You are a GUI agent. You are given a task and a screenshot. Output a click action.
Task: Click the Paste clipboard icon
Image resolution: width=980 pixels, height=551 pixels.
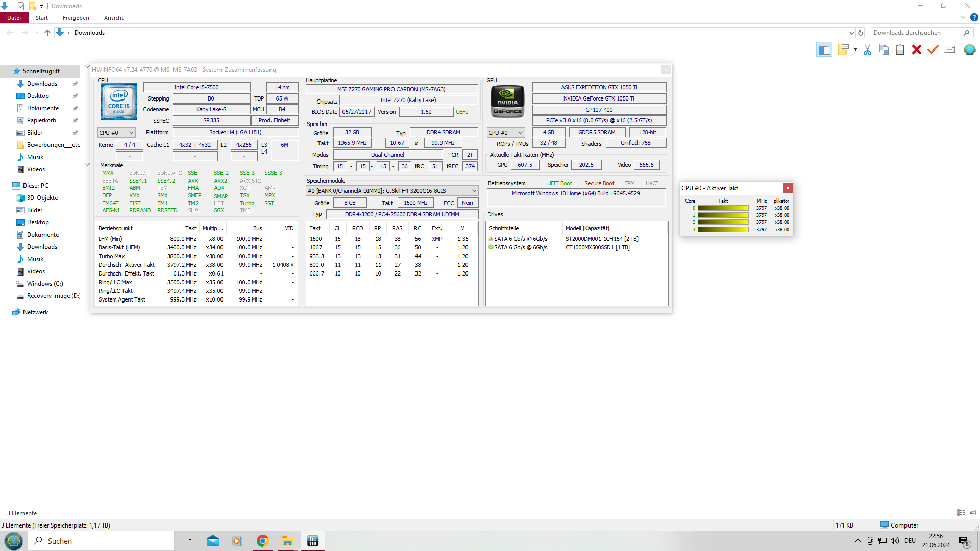coord(900,49)
